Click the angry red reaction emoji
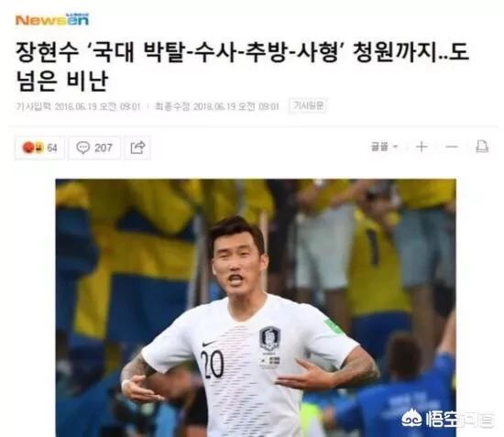The height and width of the screenshot is (437, 504). click(x=28, y=147)
